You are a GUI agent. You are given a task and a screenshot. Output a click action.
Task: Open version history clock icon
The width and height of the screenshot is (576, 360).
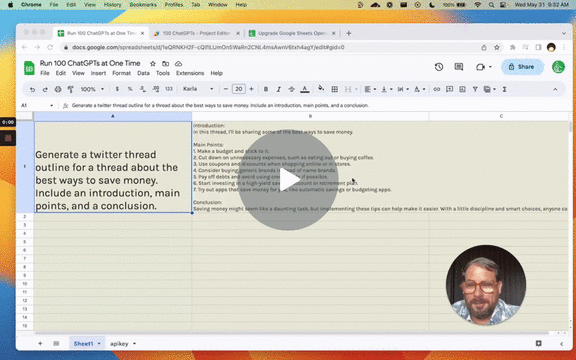coord(439,67)
